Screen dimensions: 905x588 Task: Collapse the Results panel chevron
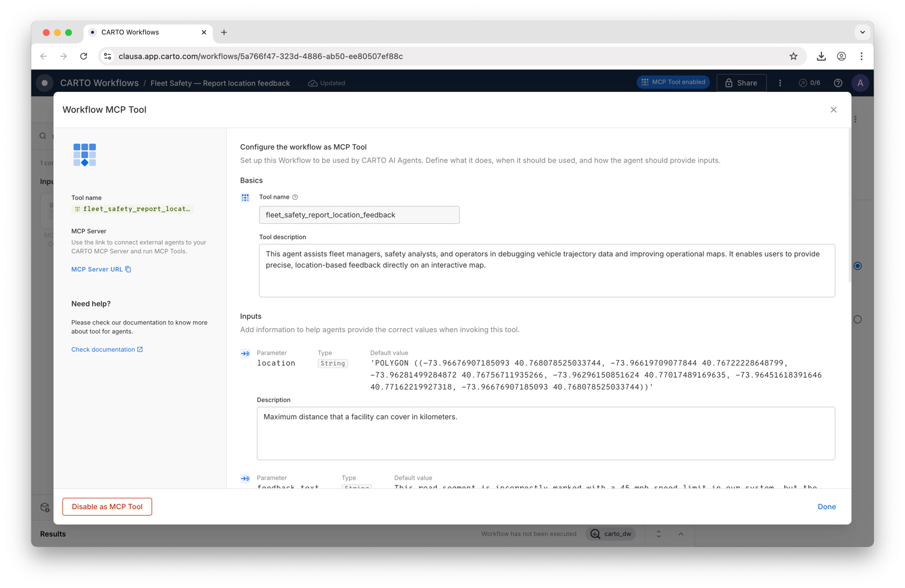click(681, 534)
